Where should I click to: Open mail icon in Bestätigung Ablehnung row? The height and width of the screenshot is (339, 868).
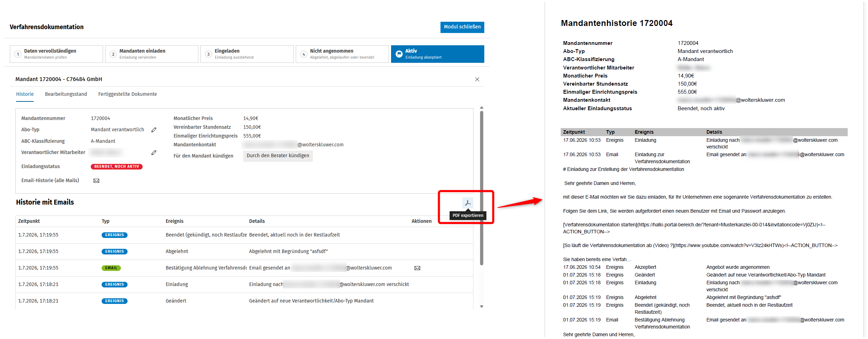(x=417, y=268)
